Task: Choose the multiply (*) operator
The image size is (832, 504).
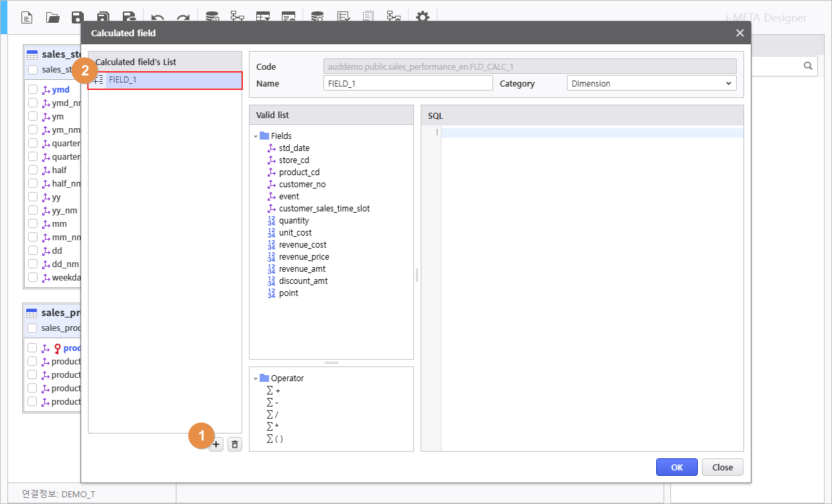Action: 273,426
